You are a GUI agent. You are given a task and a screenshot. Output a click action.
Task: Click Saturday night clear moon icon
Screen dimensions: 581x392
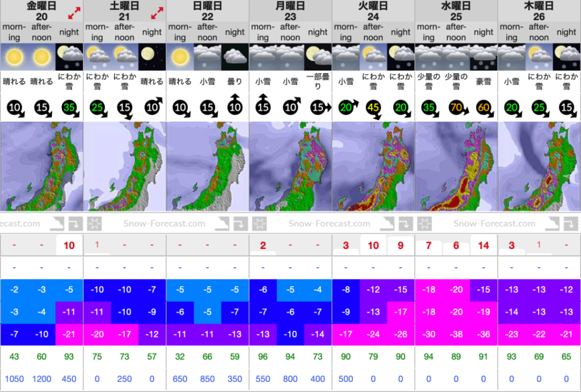[x=152, y=57]
